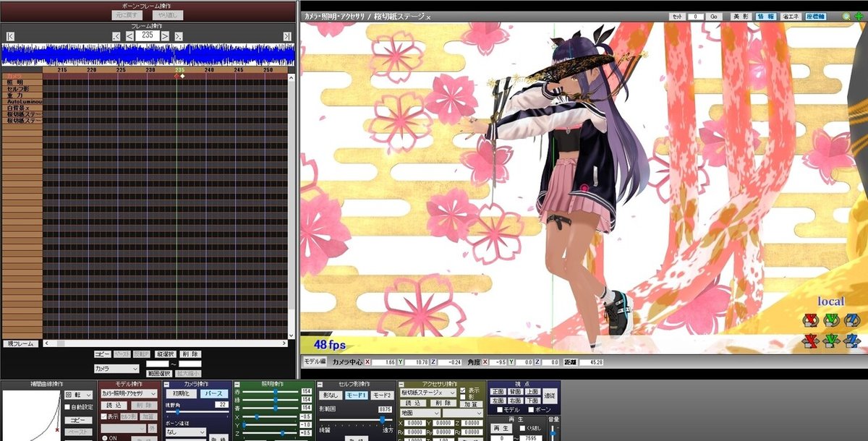Toggle the 省エネ button

pos(791,17)
